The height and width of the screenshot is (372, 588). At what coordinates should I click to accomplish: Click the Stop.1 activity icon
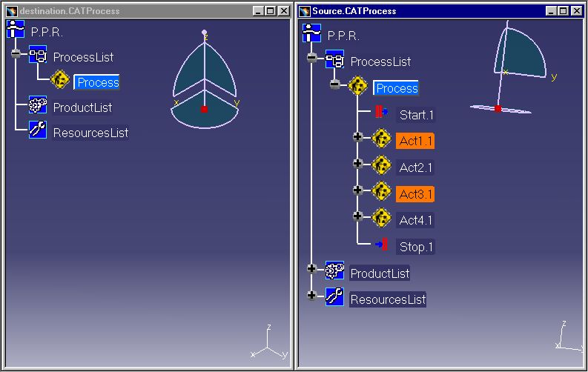click(381, 245)
